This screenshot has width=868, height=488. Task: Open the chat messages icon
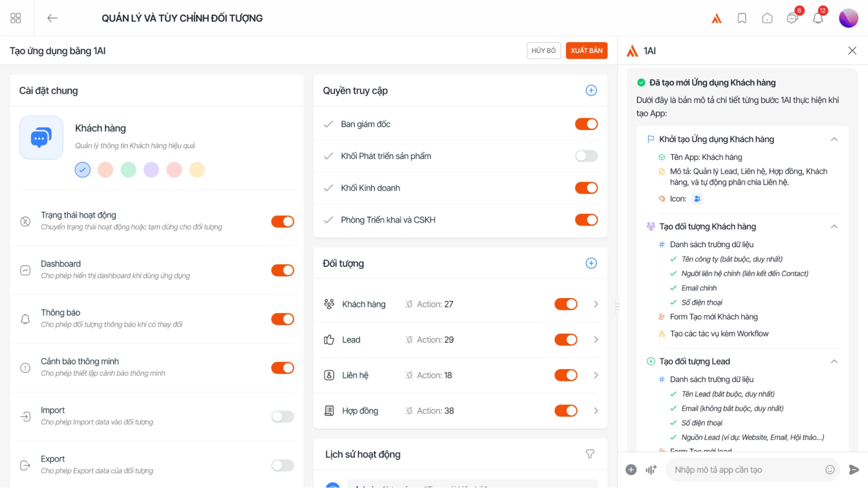(x=792, y=18)
